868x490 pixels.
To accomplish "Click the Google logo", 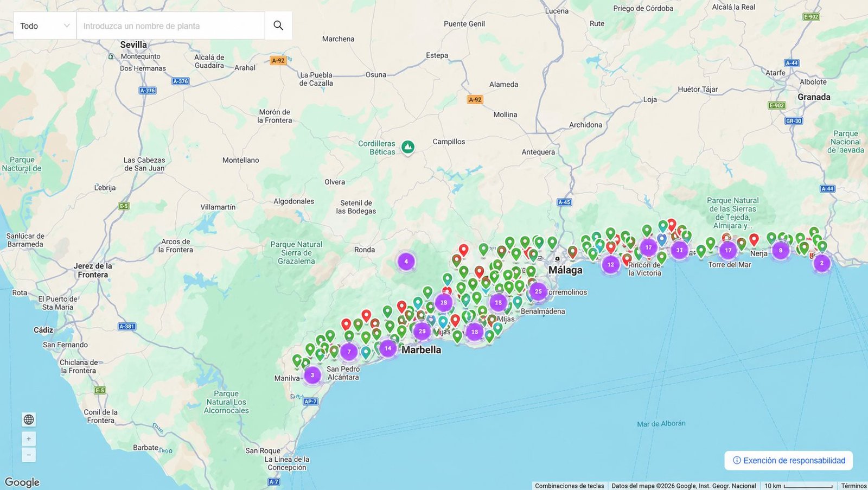I will (22, 482).
